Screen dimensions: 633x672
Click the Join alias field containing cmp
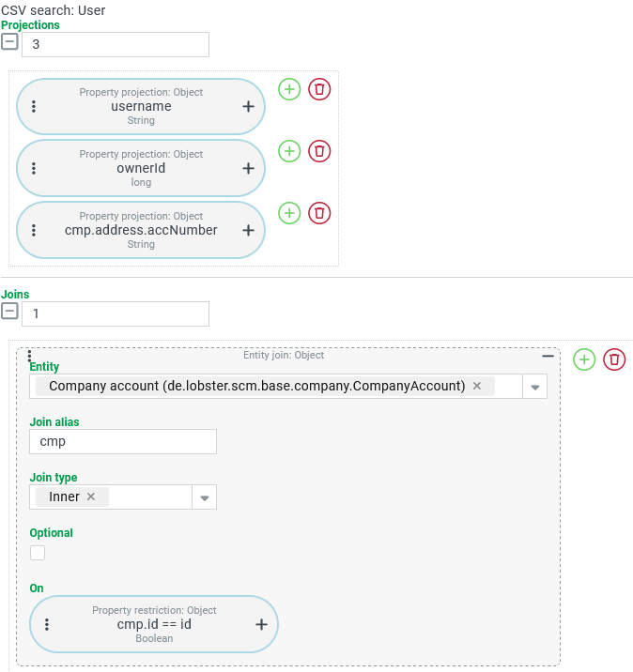(123, 441)
